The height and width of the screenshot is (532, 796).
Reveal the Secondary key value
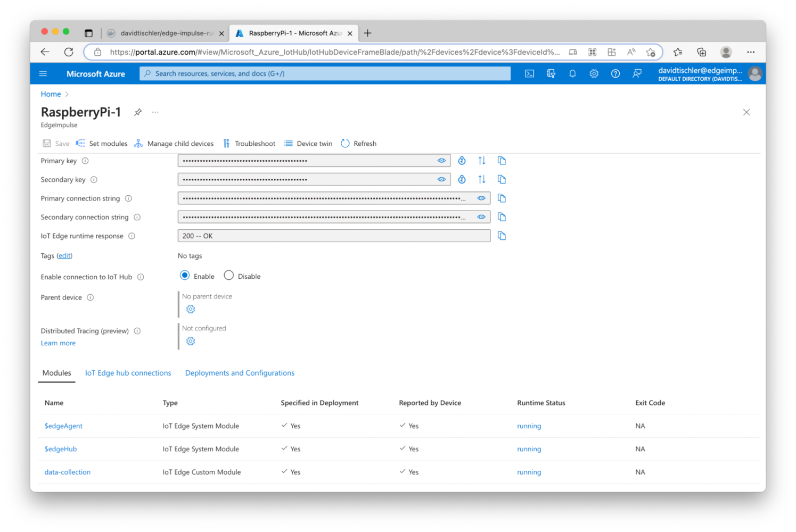pyautogui.click(x=441, y=179)
